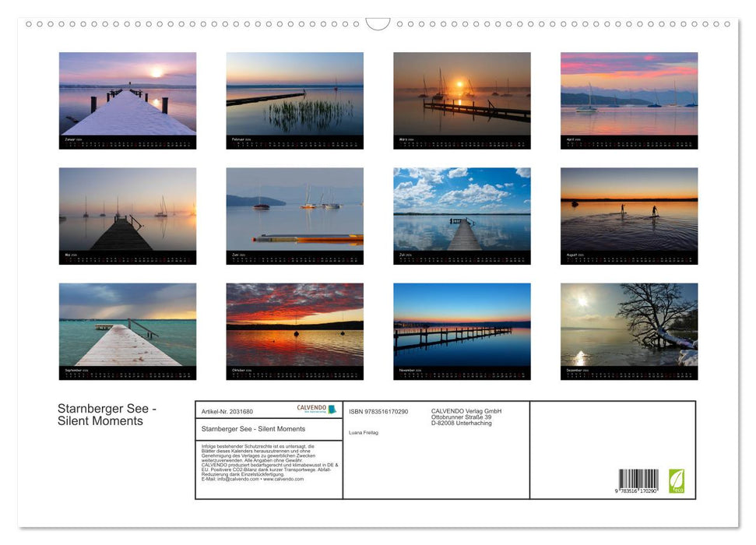The image size is (756, 545).
Task: Click the info@calvendo.com email link
Action: coord(232,479)
